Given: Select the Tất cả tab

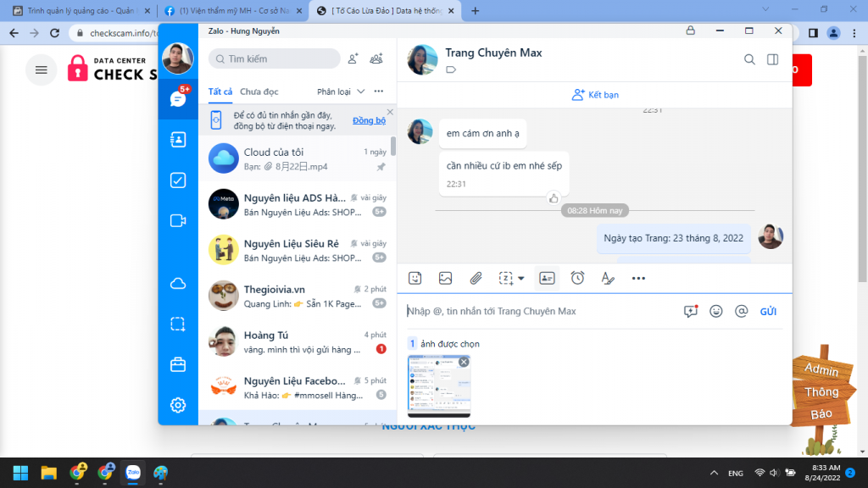Looking at the screenshot, I should coord(220,91).
